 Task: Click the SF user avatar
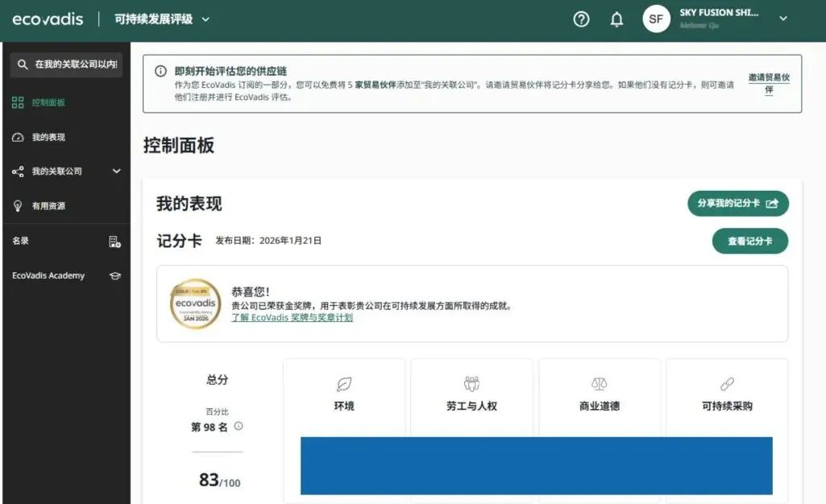[656, 19]
